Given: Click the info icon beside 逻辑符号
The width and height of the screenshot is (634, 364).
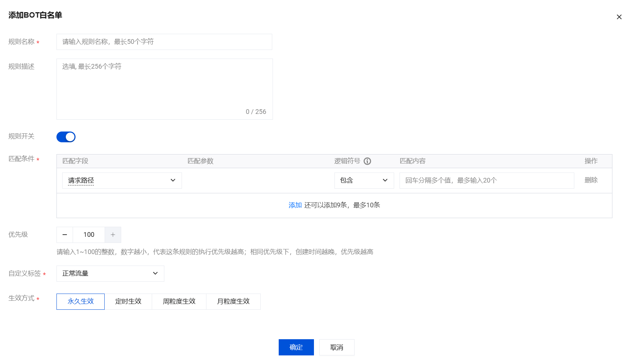Looking at the screenshot, I should 367,161.
